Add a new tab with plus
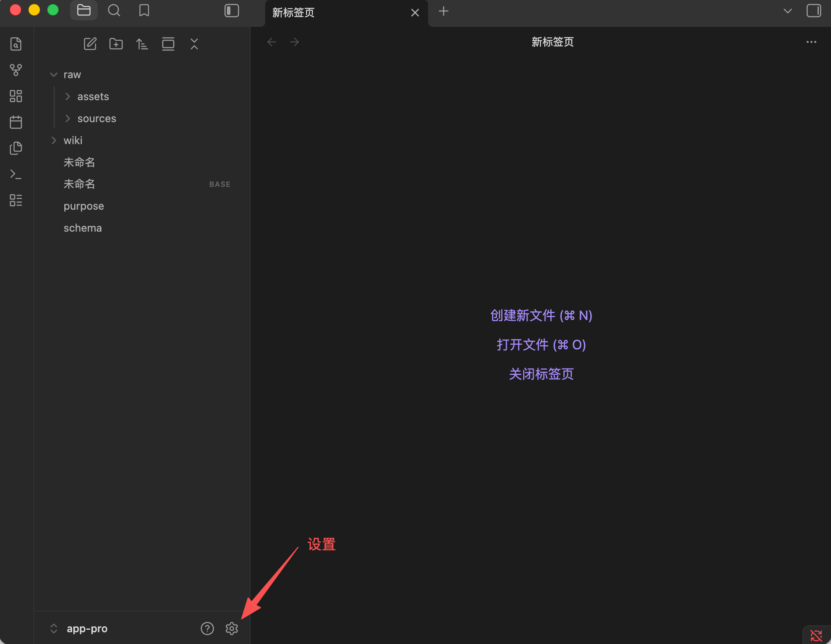Viewport: 831px width, 644px height. point(444,11)
